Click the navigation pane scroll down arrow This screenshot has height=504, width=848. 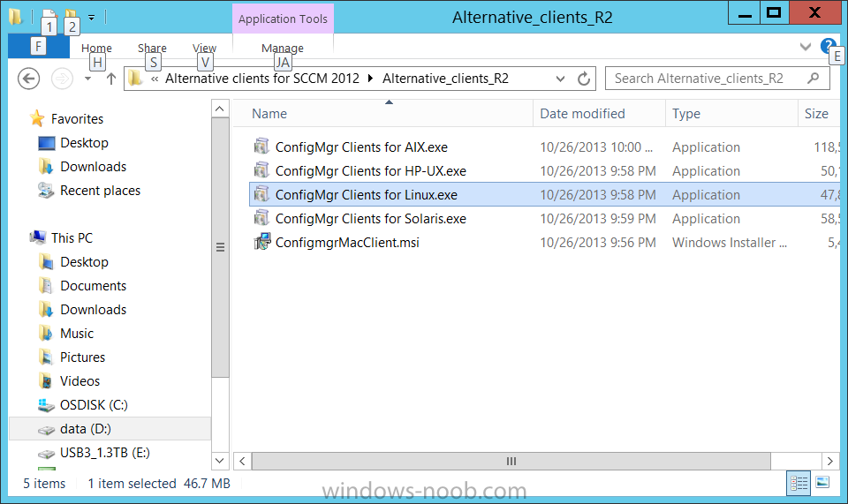coord(220,460)
